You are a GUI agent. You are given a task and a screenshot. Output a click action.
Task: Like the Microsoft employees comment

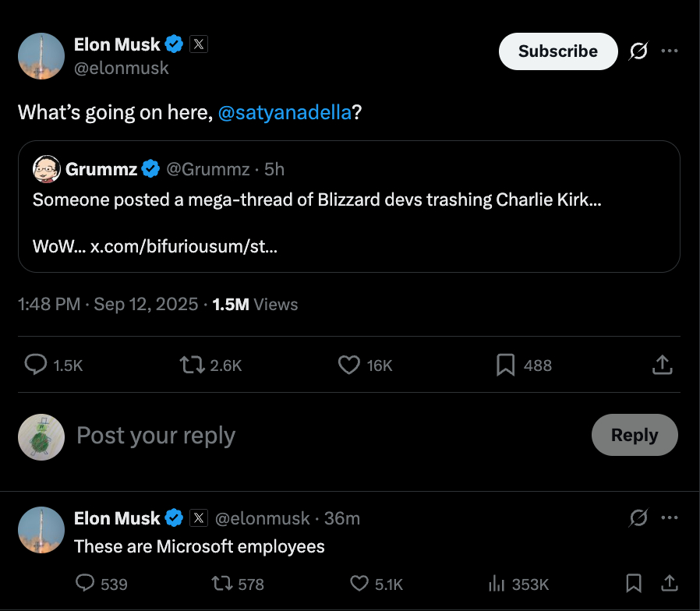tap(359, 584)
